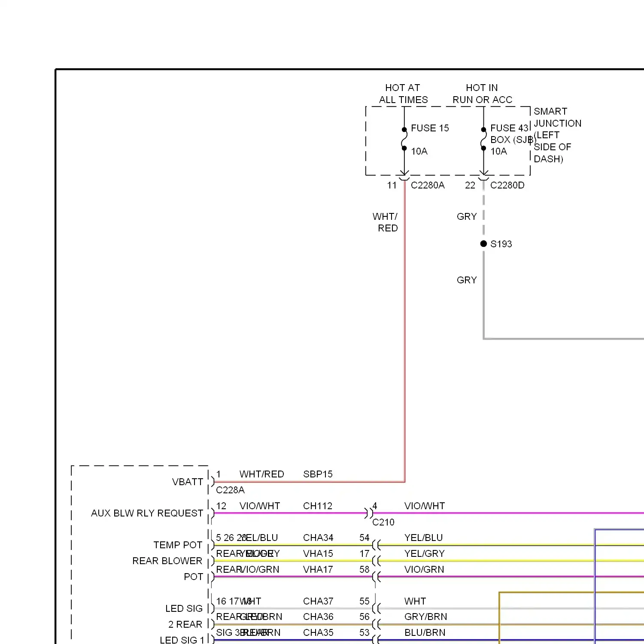
Task: Select the YEL/GRY label right of pin 17
Action: click(425, 553)
